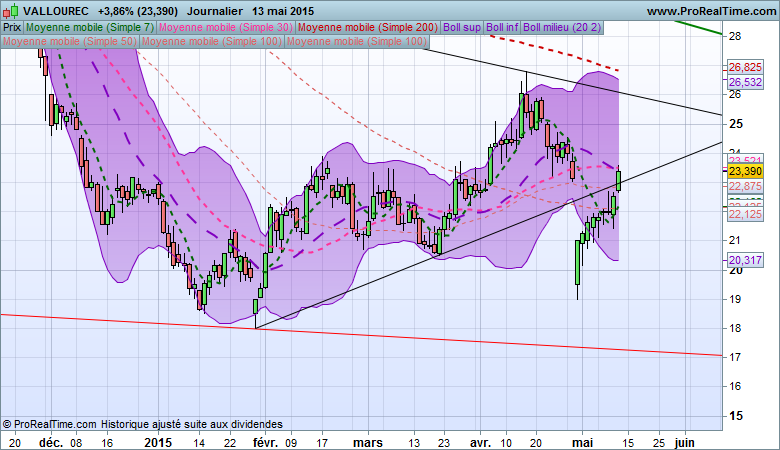
Task: Click the déc. label on date axis
Action: [51, 443]
